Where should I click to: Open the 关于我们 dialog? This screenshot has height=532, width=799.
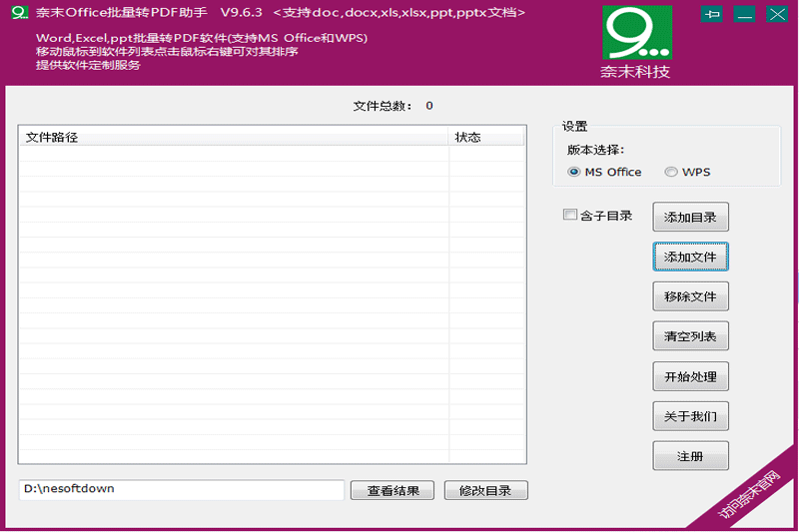click(x=690, y=416)
